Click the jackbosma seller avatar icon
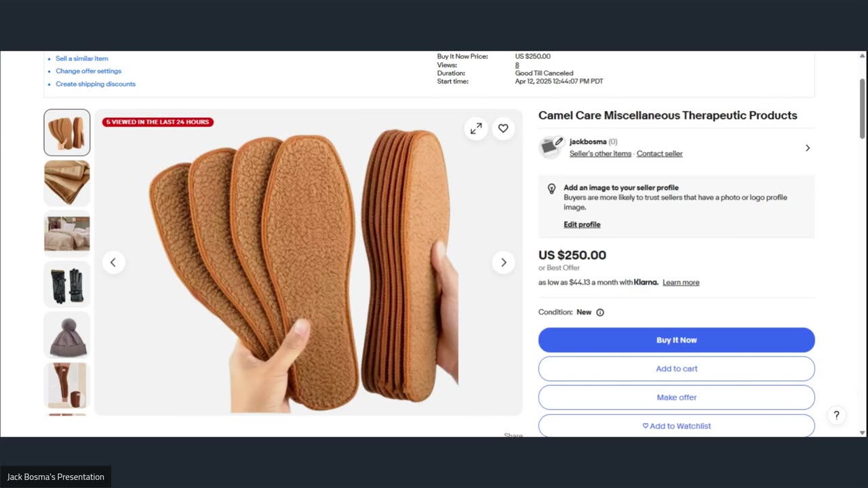Image resolution: width=868 pixels, height=488 pixels. click(551, 147)
